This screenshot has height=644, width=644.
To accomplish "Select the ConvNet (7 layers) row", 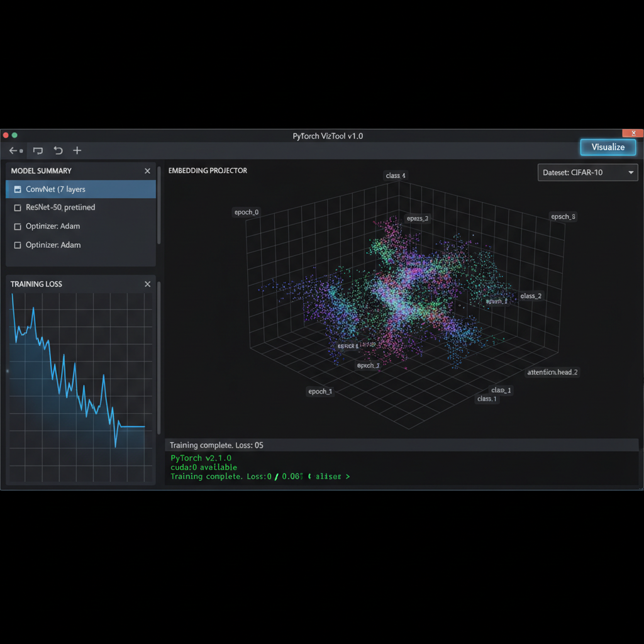I will point(80,189).
